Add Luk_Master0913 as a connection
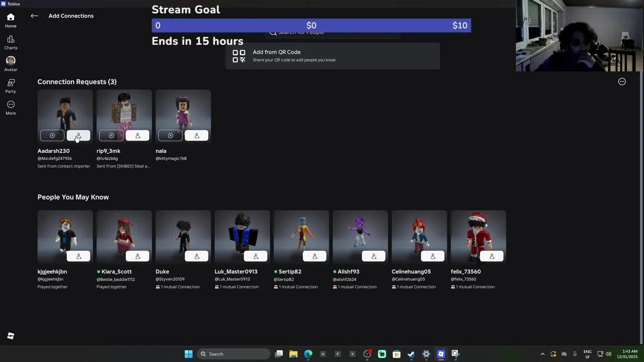The image size is (644, 362). 256,256
